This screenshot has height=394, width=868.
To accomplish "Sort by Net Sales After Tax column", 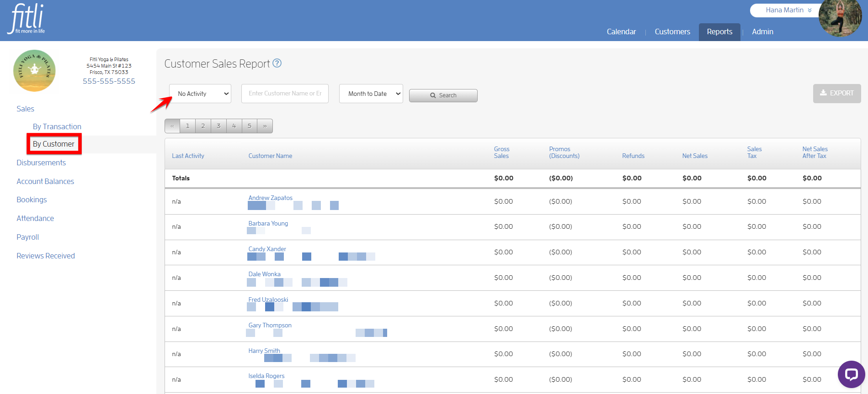I will coord(815,152).
